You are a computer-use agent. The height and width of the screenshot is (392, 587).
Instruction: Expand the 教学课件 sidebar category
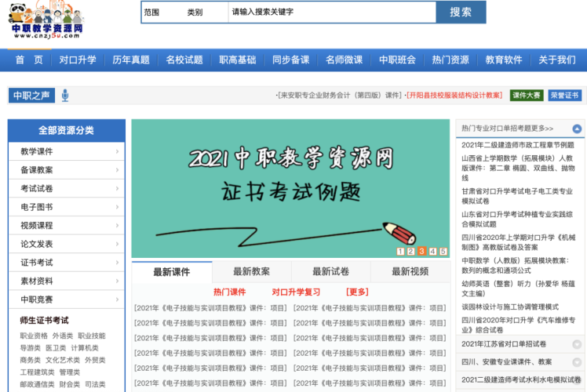click(67, 151)
